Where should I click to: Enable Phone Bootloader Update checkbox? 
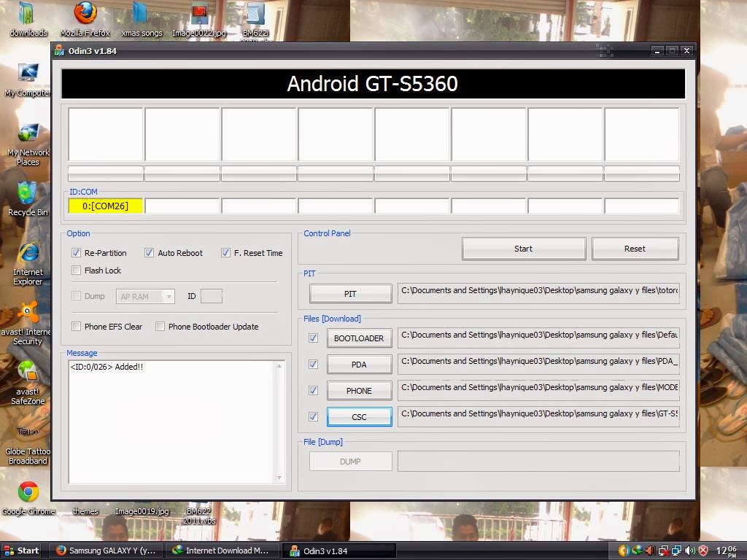(x=160, y=327)
